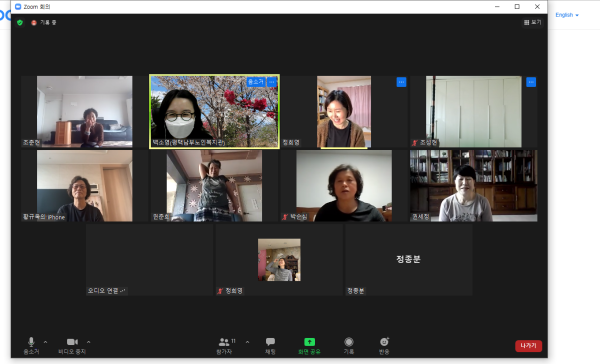Click the red recording indicator icon
Viewport: 600px width, 364px height.
(x=34, y=23)
